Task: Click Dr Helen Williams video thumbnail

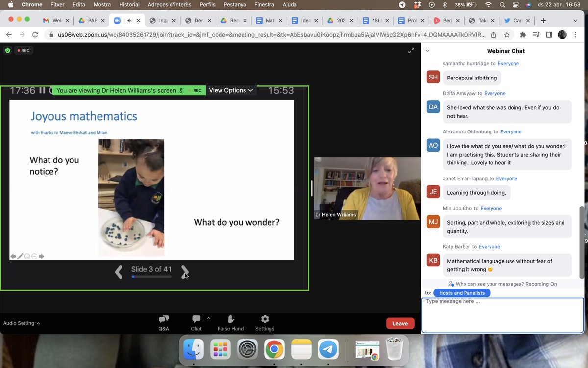Action: (367, 188)
